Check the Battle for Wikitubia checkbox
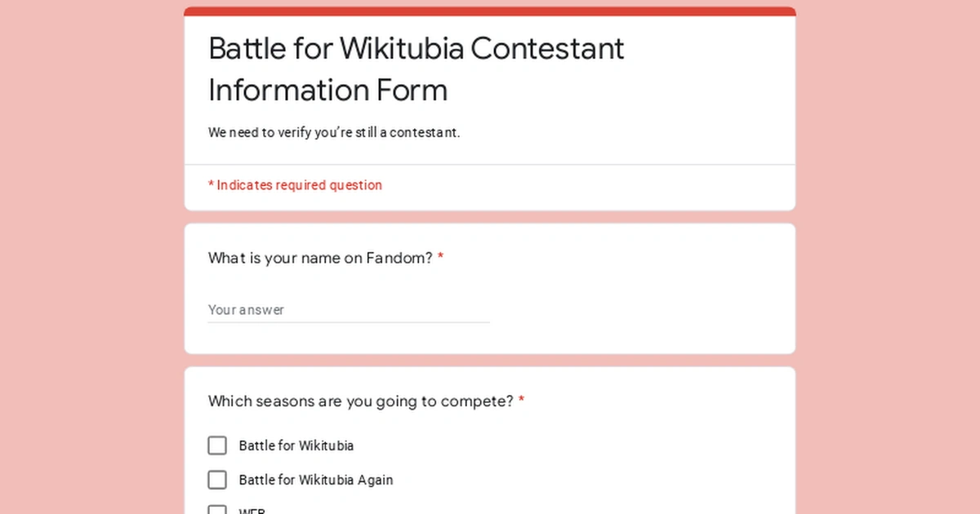 point(216,445)
